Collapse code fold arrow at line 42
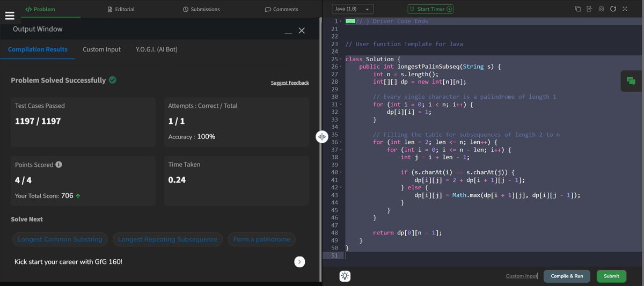Screen dimensions: 644x286 (341, 187)
